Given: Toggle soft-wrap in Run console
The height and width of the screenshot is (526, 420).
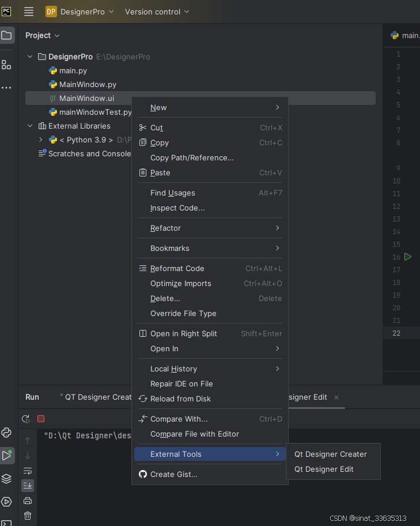Looking at the screenshot, I should (28, 471).
